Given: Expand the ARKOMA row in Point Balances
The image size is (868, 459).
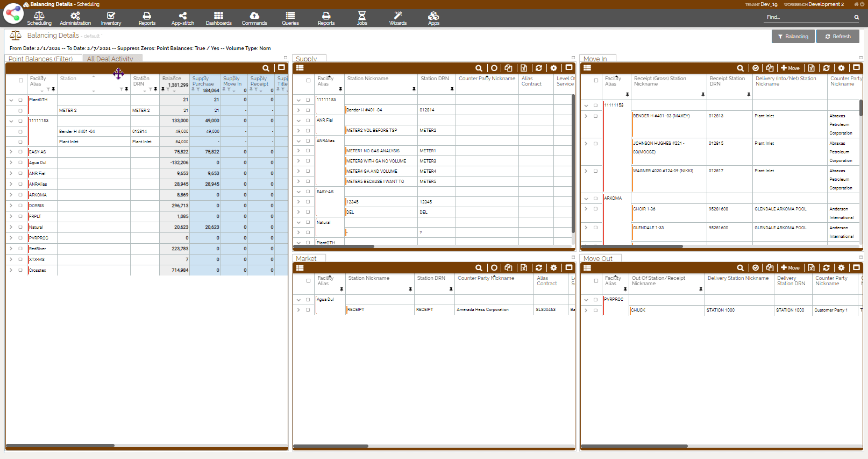Looking at the screenshot, I should 11,195.
